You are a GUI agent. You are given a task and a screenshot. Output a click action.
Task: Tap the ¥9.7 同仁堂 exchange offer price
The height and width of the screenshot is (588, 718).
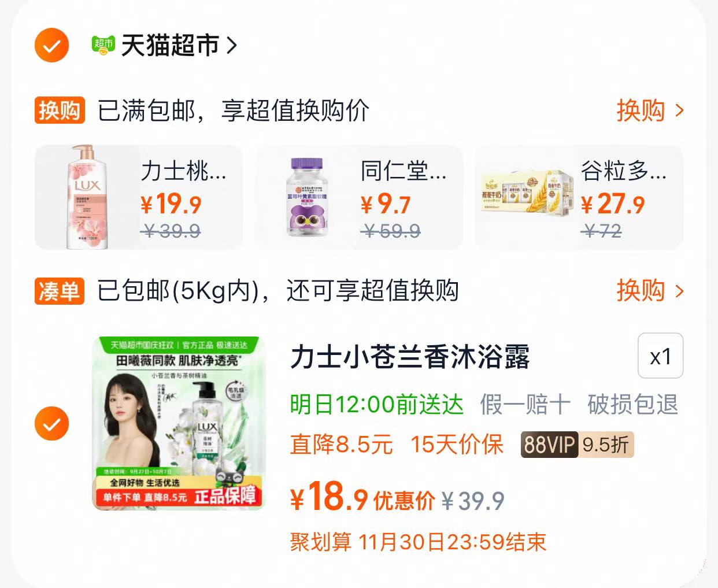tap(386, 204)
